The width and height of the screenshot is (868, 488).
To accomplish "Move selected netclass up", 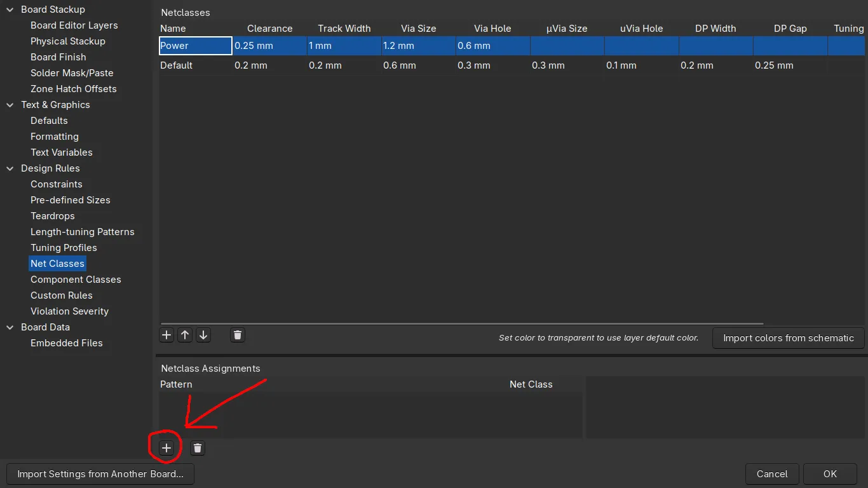I will point(185,335).
